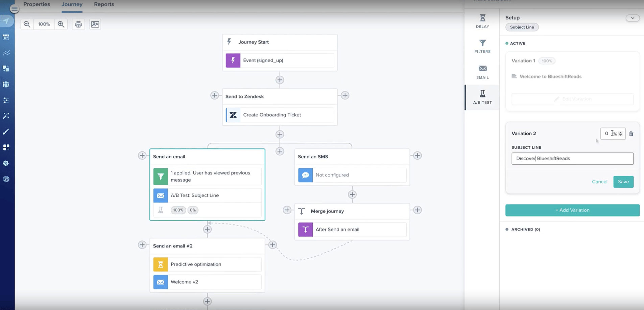Click the Archived (0) section label
This screenshot has height=310, width=644.
click(525, 230)
